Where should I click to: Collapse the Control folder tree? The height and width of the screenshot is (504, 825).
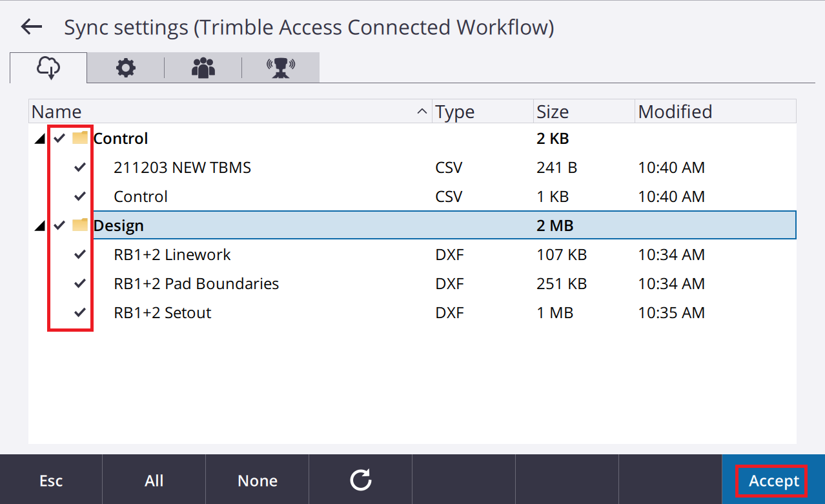pyautogui.click(x=40, y=138)
